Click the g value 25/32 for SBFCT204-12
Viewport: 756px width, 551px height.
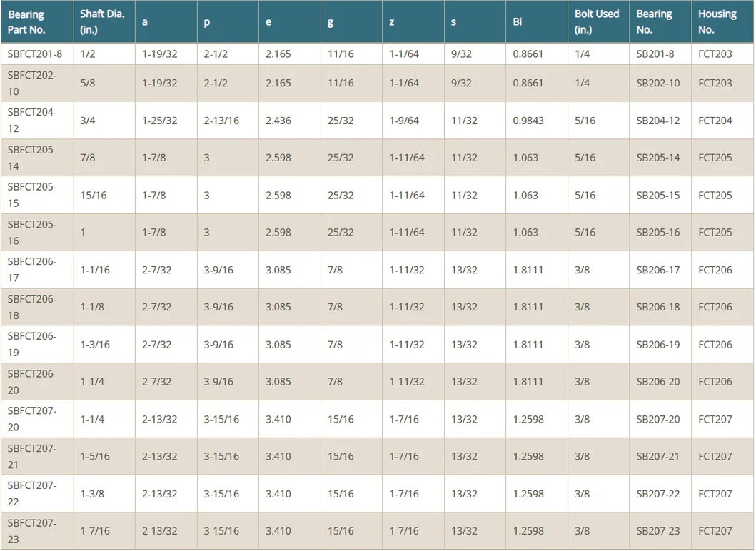pos(340,120)
